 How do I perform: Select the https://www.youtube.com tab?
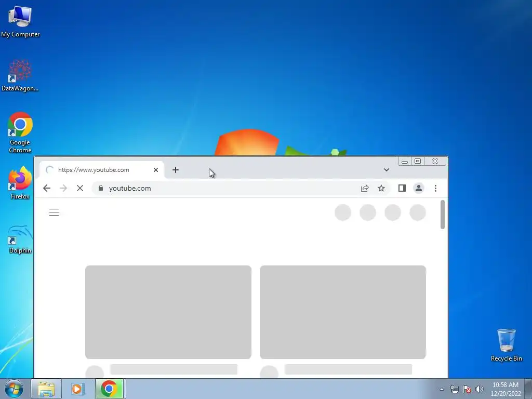102,170
